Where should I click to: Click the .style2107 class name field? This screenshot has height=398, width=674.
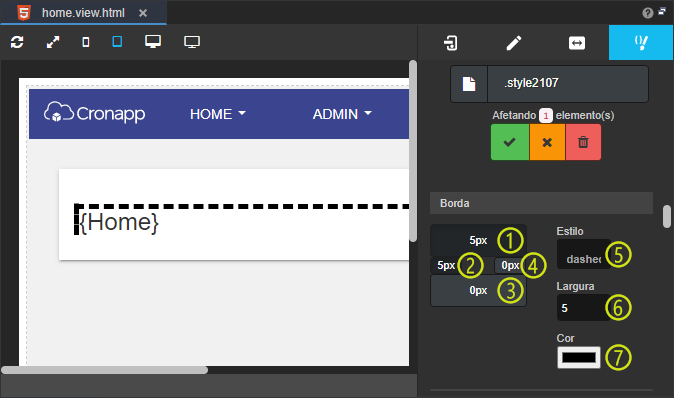(x=568, y=84)
